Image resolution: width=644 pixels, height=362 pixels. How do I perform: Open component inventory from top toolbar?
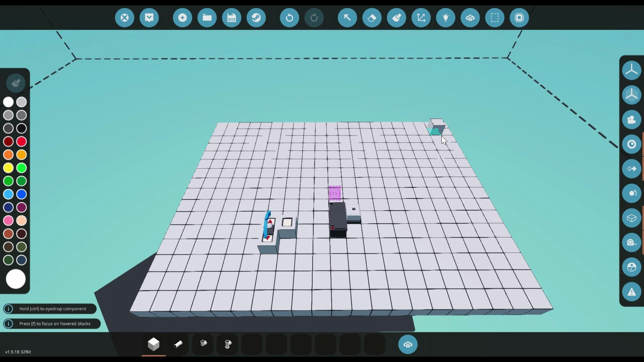point(470,17)
